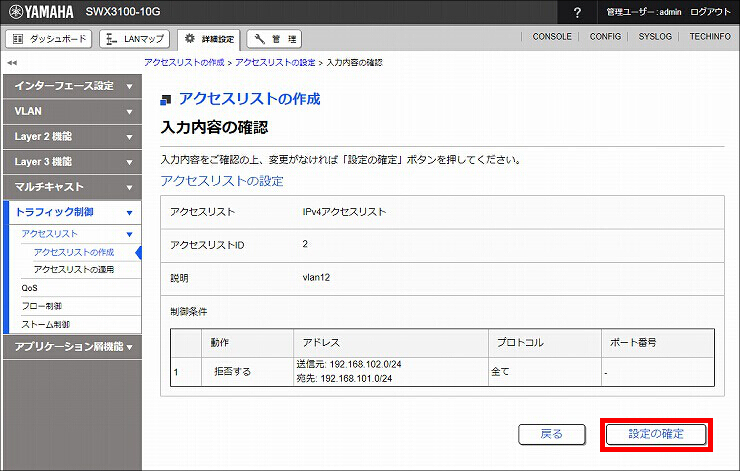Viewport: 740px width, 471px height.
Task: Click the 設定の確定 button
Action: [x=656, y=434]
